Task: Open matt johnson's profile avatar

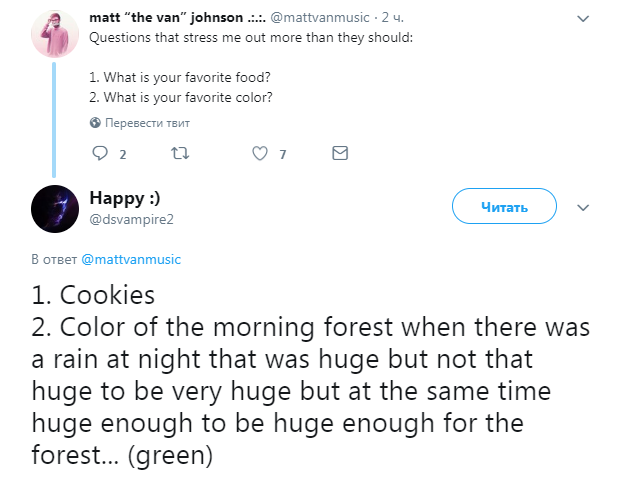Action: (x=55, y=36)
